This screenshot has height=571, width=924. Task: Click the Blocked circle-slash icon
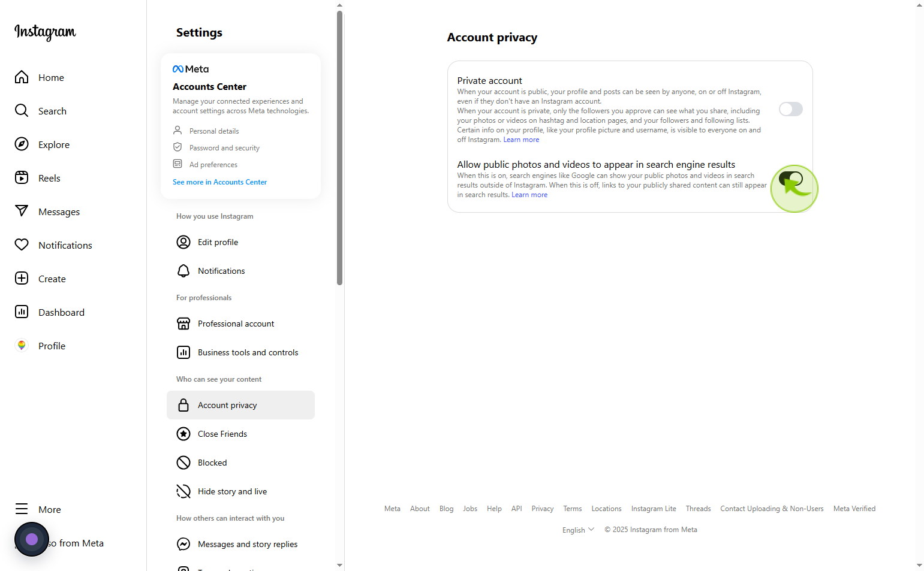(x=183, y=463)
